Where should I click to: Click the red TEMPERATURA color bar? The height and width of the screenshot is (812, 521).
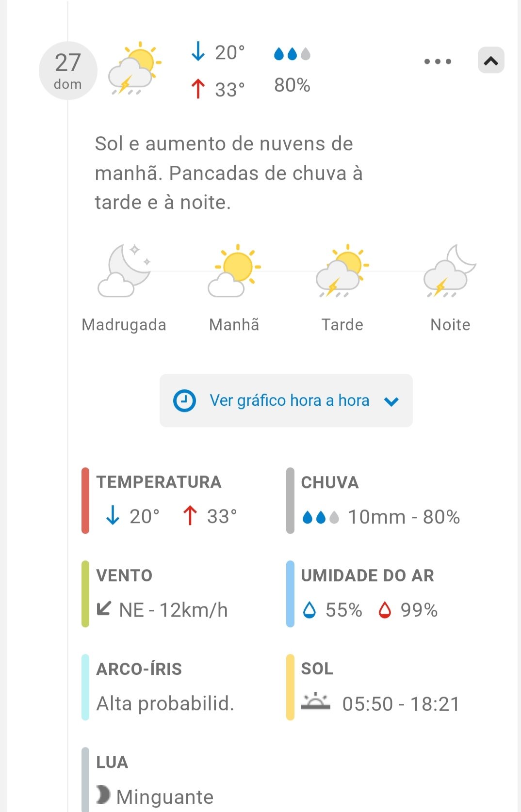pos(85,501)
